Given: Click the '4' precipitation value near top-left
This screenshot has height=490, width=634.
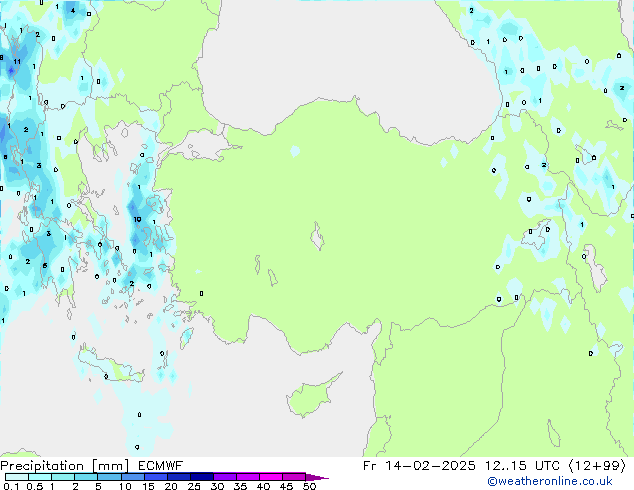Looking at the screenshot, I should tap(73, 11).
